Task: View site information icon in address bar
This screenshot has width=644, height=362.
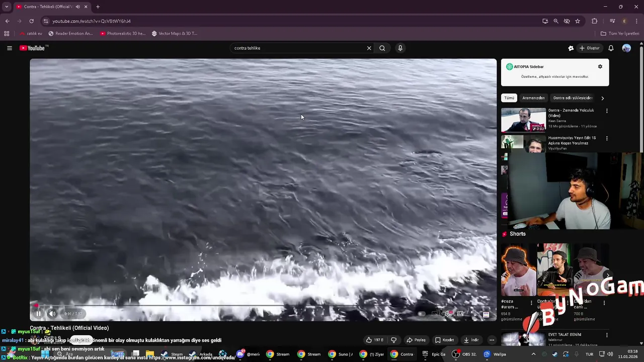Action: pos(46,21)
